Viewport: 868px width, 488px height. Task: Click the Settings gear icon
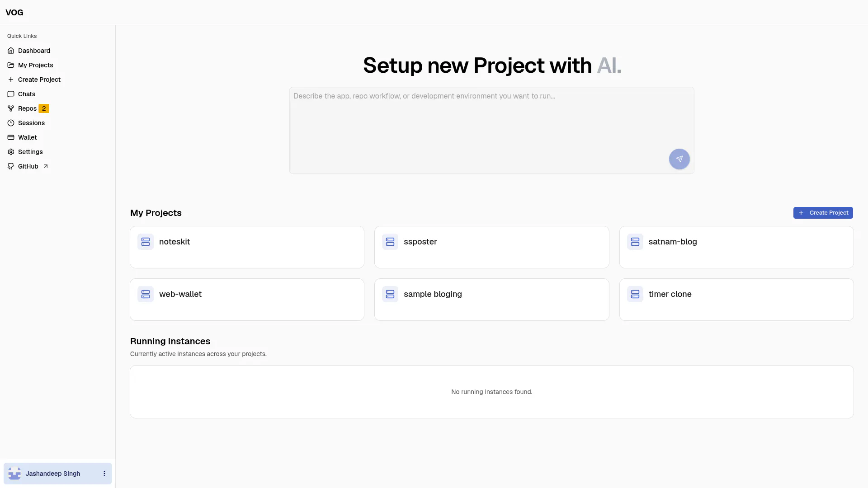coord(11,152)
